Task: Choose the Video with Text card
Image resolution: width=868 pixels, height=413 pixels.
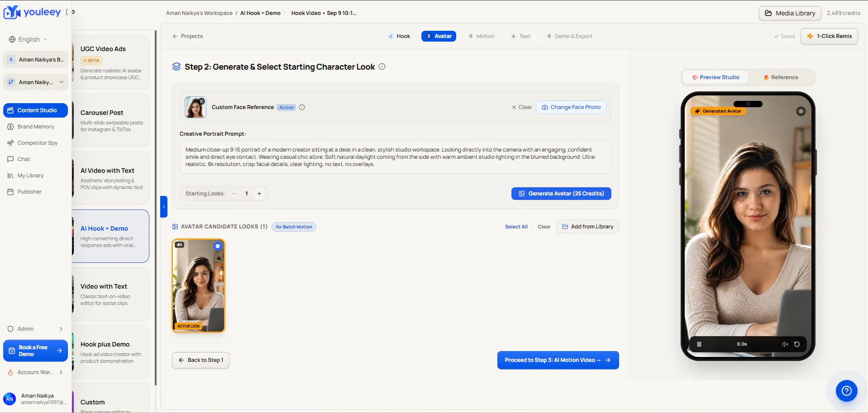Action: (110, 294)
